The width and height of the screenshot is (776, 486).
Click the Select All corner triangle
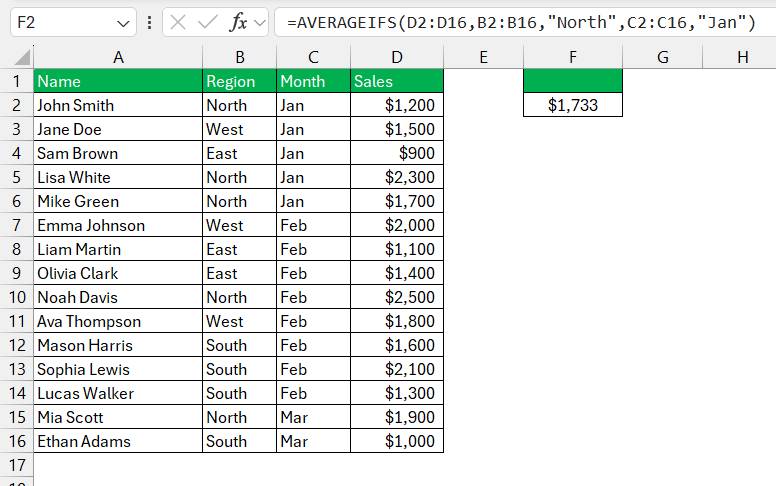[22, 57]
